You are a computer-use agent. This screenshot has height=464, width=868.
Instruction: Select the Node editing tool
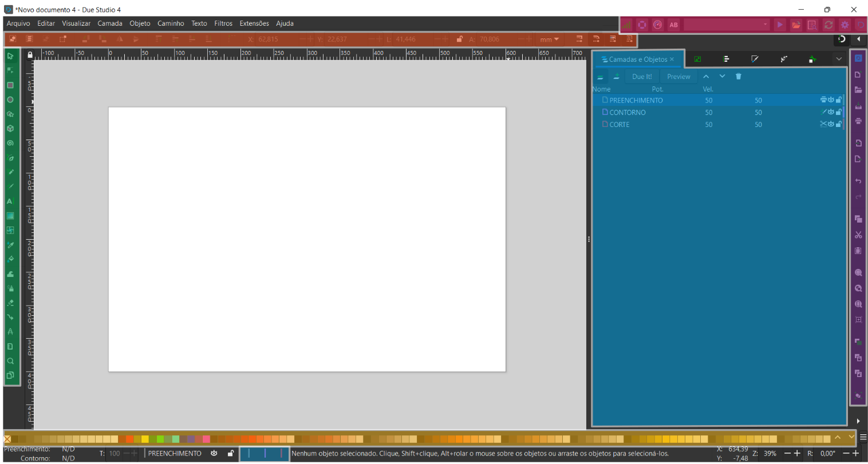coord(10,70)
